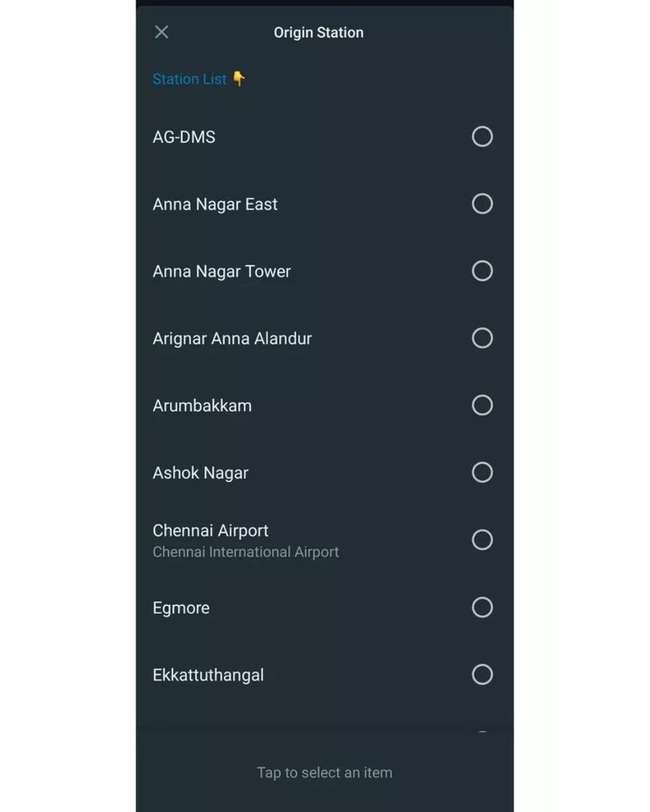650x812 pixels.
Task: Tap the Ekkattuthangal station label
Action: pos(208,676)
